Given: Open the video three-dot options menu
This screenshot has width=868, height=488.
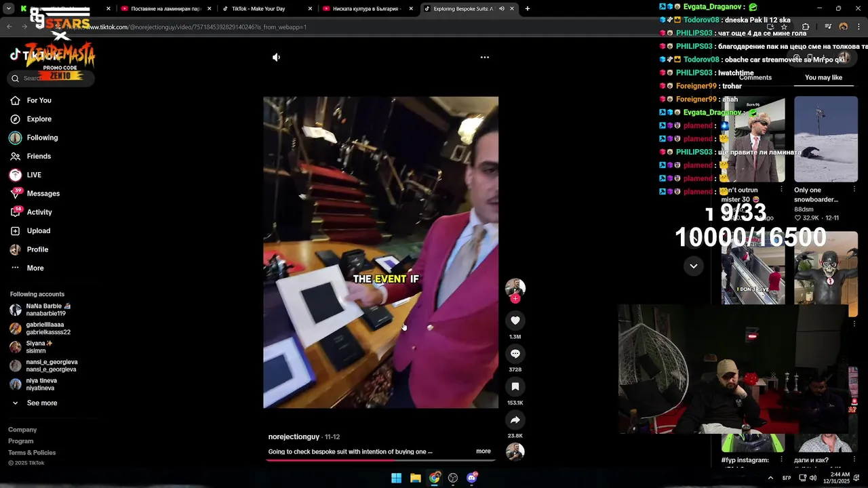Looking at the screenshot, I should click(x=484, y=58).
